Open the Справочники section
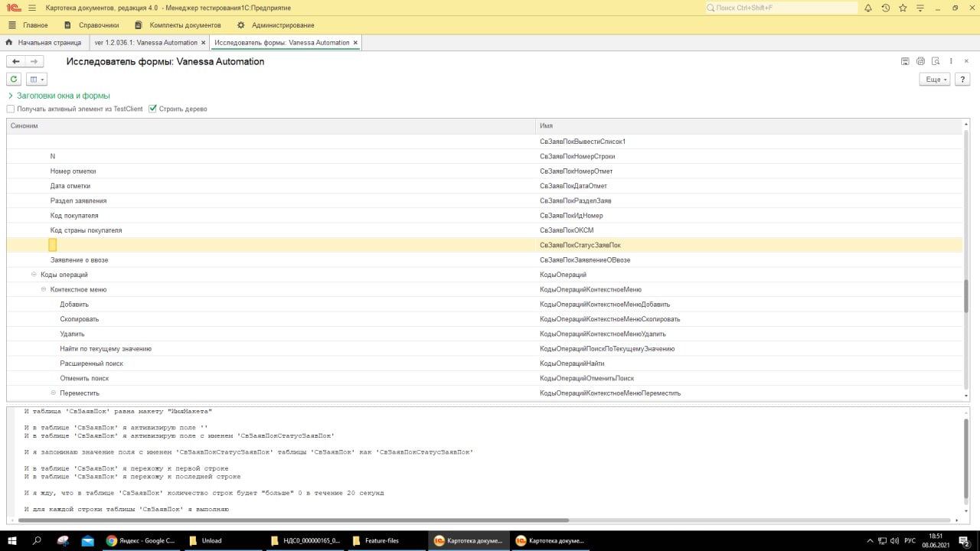The height and width of the screenshot is (551, 980). pyautogui.click(x=99, y=25)
